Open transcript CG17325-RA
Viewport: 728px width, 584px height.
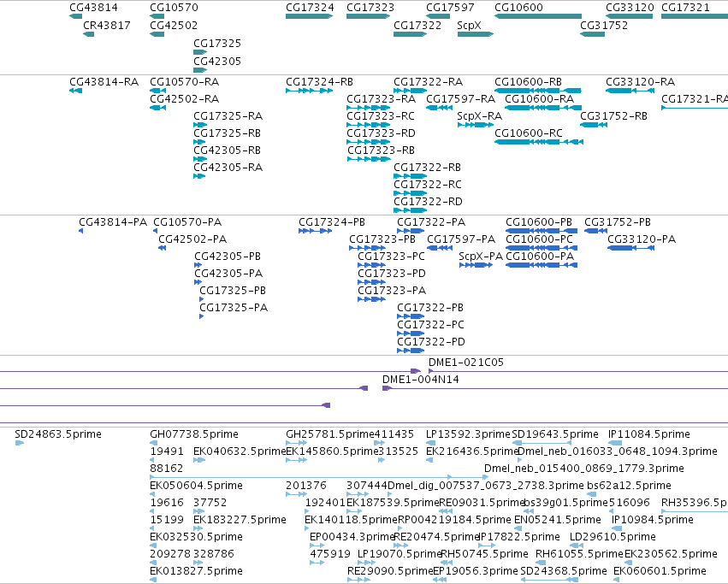228,116
